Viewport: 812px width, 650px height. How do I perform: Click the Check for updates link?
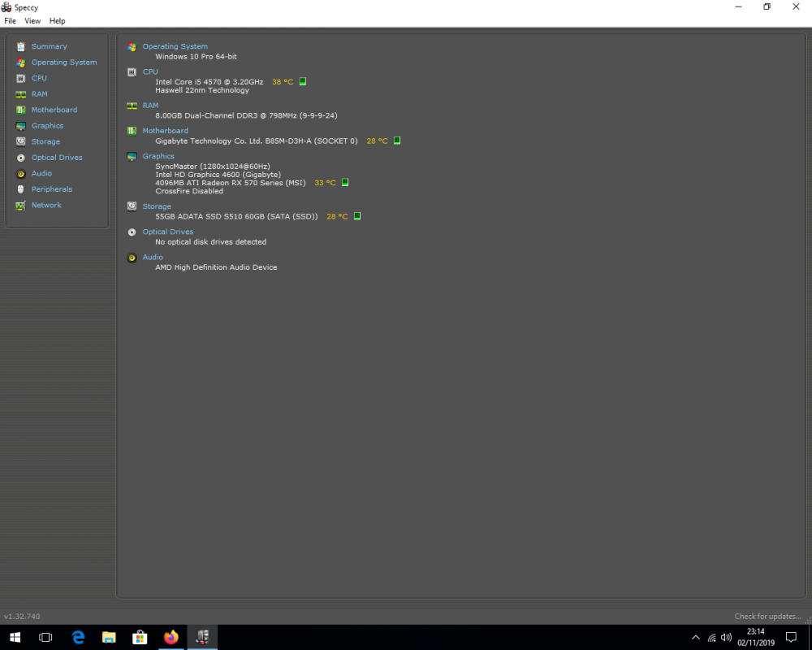[767, 617]
